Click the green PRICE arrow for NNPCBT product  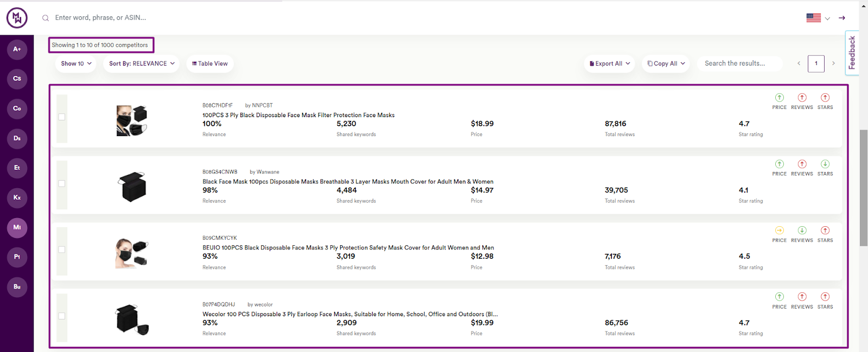(779, 98)
